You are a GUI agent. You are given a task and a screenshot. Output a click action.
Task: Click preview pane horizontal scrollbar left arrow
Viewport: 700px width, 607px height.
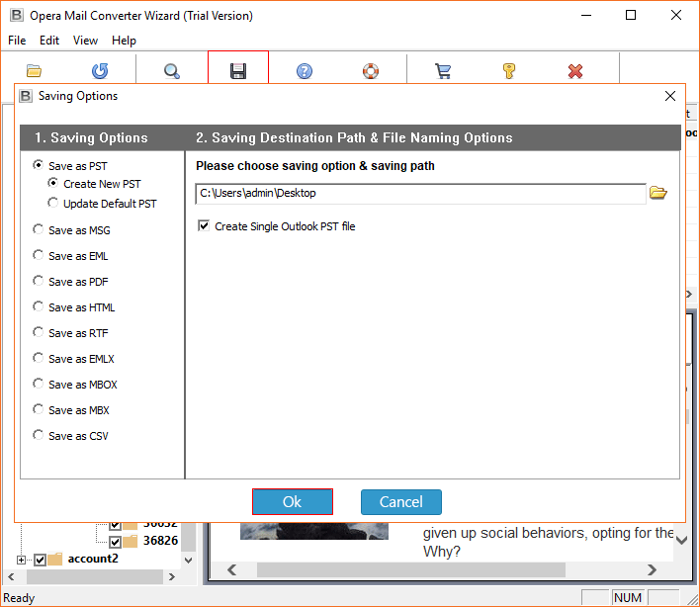click(232, 570)
